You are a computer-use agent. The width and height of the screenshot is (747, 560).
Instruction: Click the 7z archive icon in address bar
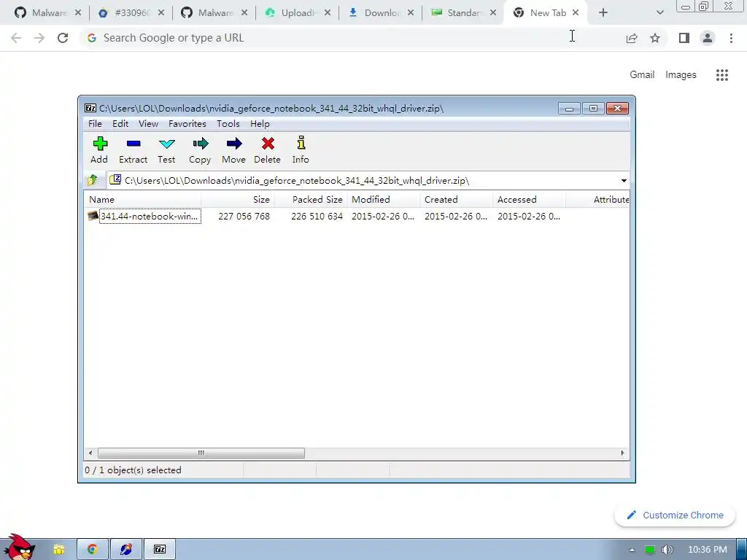click(115, 179)
